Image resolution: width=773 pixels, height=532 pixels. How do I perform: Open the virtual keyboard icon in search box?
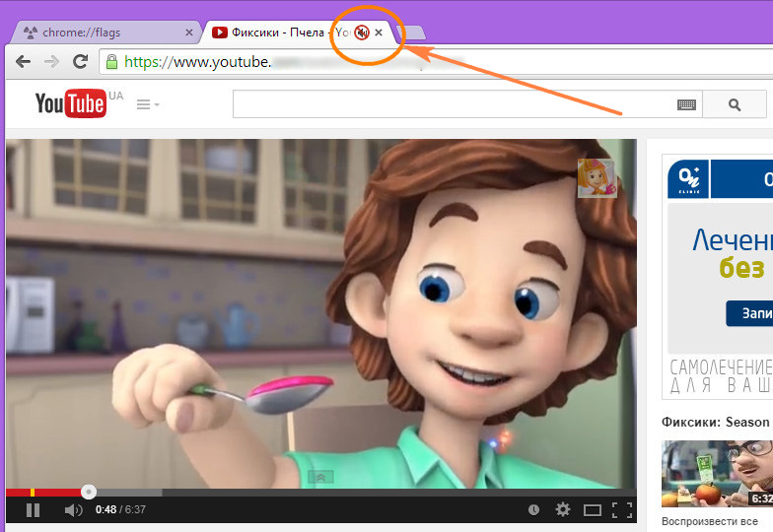(686, 104)
